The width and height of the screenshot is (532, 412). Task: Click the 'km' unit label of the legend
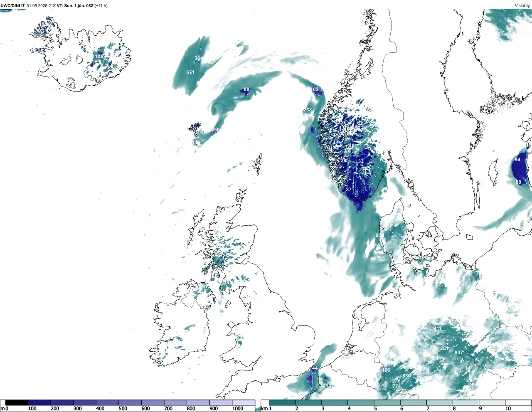point(264,409)
